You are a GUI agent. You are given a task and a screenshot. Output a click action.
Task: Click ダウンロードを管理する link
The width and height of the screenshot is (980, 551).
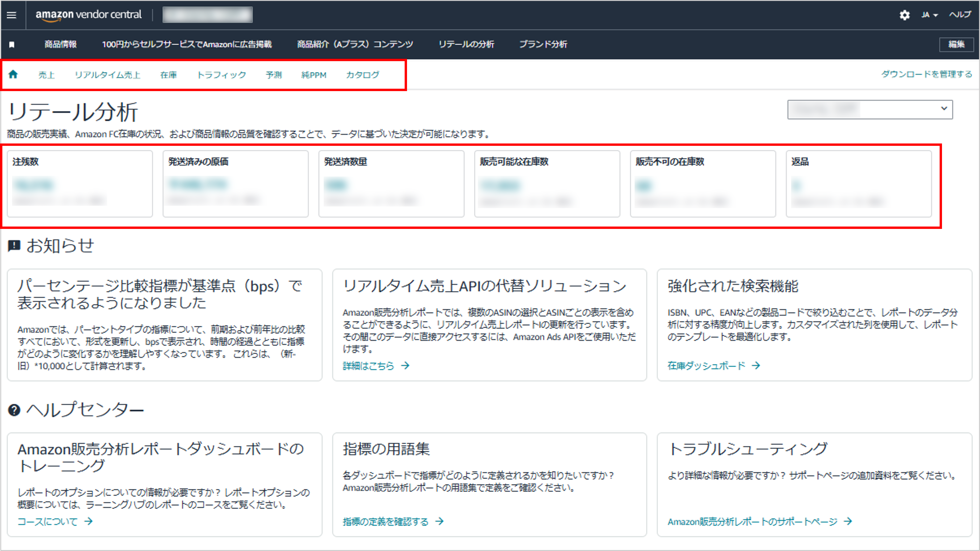coord(927,74)
